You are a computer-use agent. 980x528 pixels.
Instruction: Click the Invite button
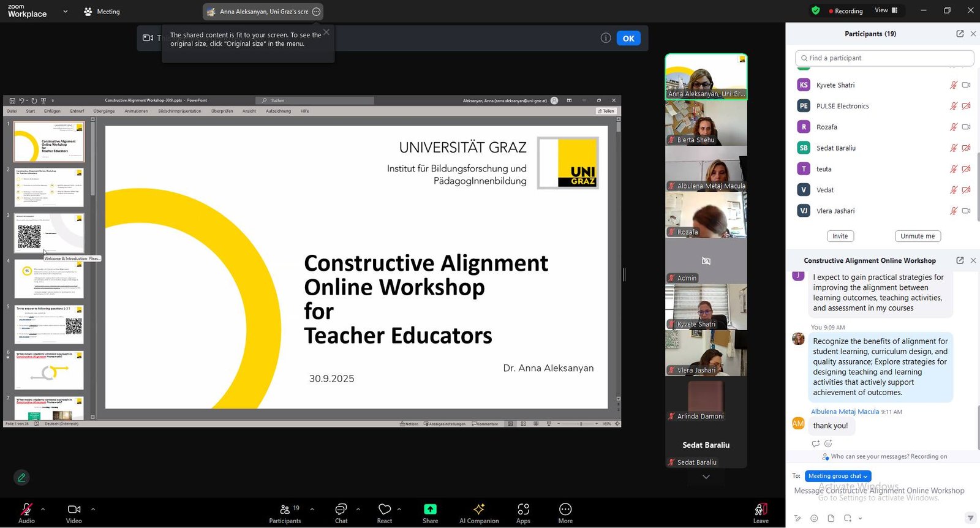click(x=840, y=236)
